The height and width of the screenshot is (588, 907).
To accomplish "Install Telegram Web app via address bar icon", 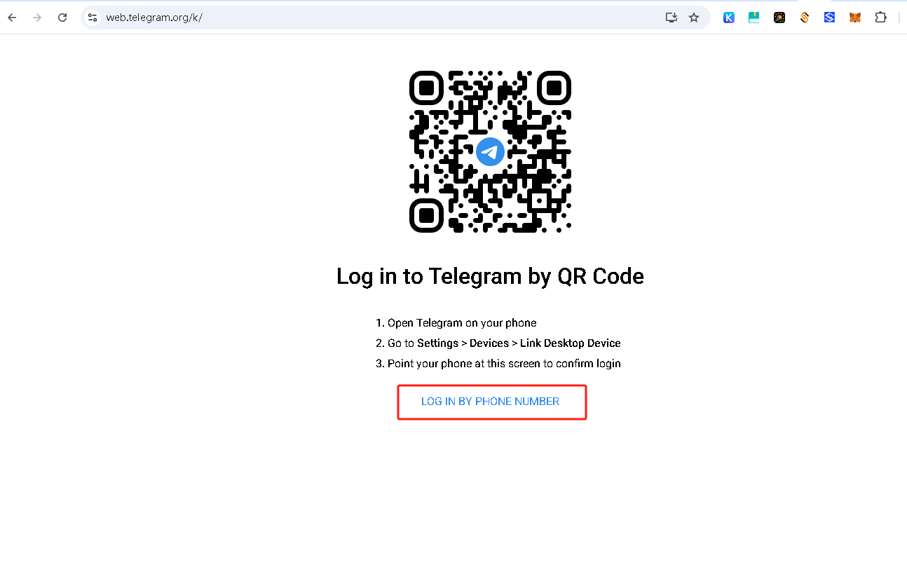I will coord(671,18).
